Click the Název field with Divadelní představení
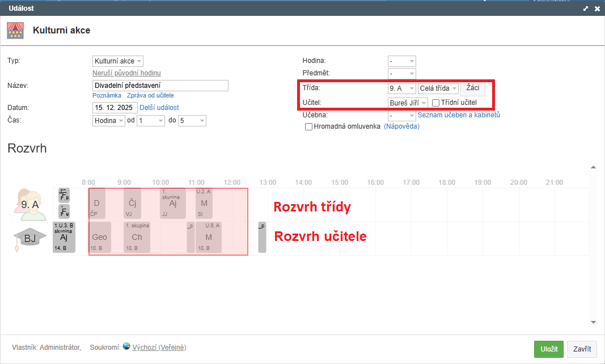This screenshot has width=605, height=364. coord(160,86)
